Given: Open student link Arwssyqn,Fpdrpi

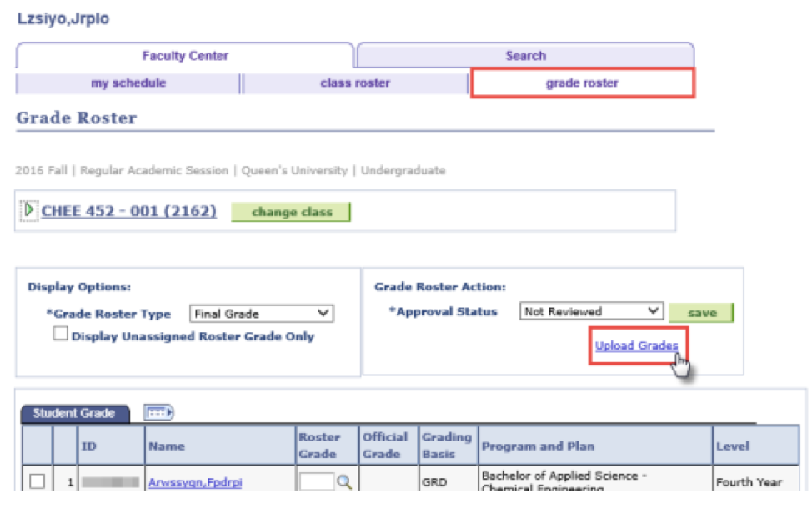Looking at the screenshot, I should pos(195,482).
